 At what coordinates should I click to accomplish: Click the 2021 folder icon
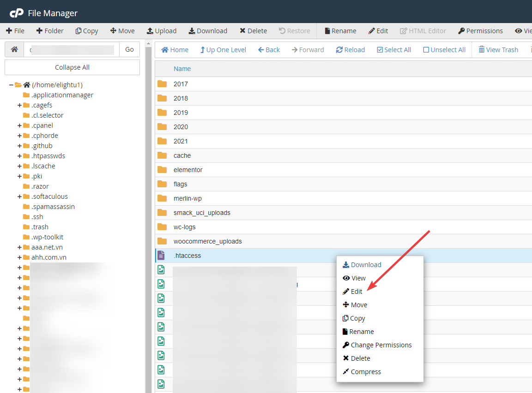click(162, 141)
